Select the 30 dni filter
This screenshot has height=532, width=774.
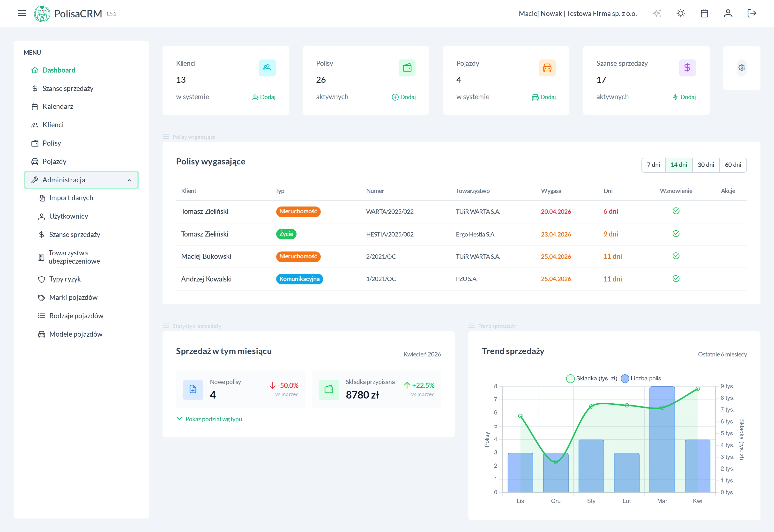[x=706, y=165]
